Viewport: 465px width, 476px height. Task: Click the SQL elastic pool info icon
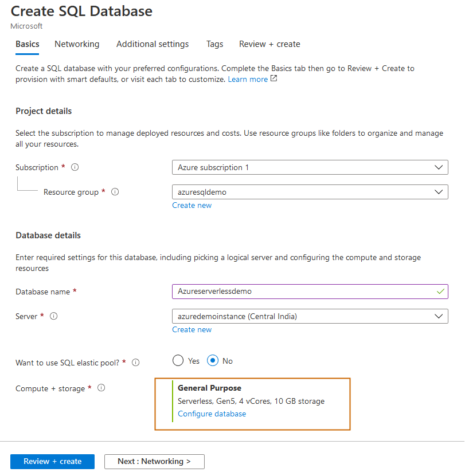(x=136, y=363)
